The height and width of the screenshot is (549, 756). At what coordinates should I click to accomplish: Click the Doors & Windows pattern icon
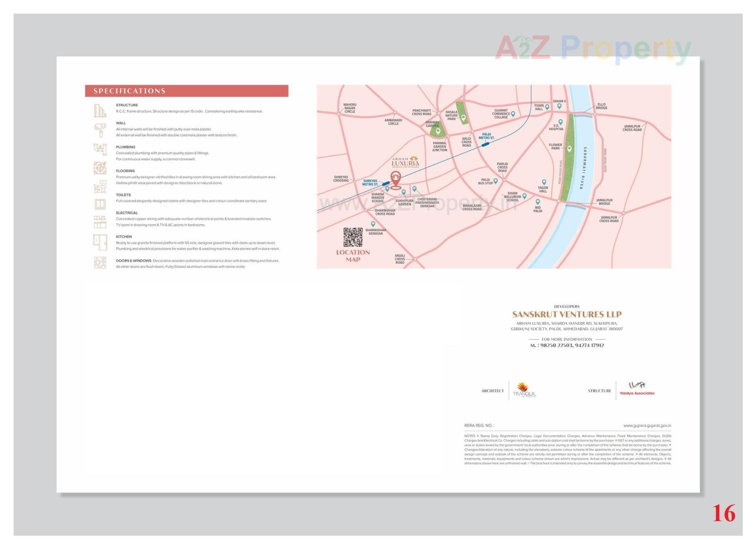[x=100, y=263]
